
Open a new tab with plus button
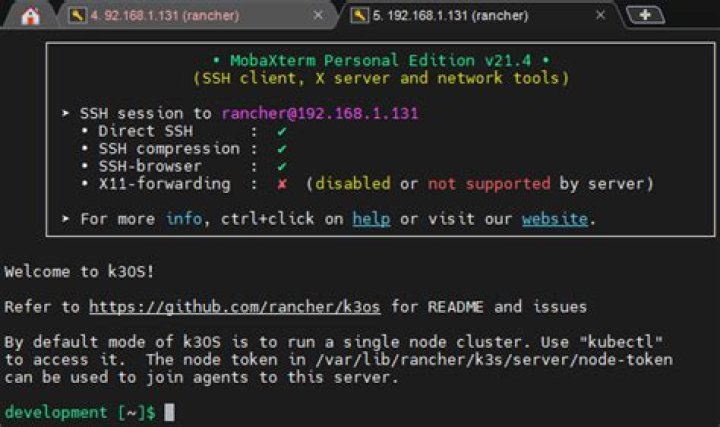coord(645,15)
